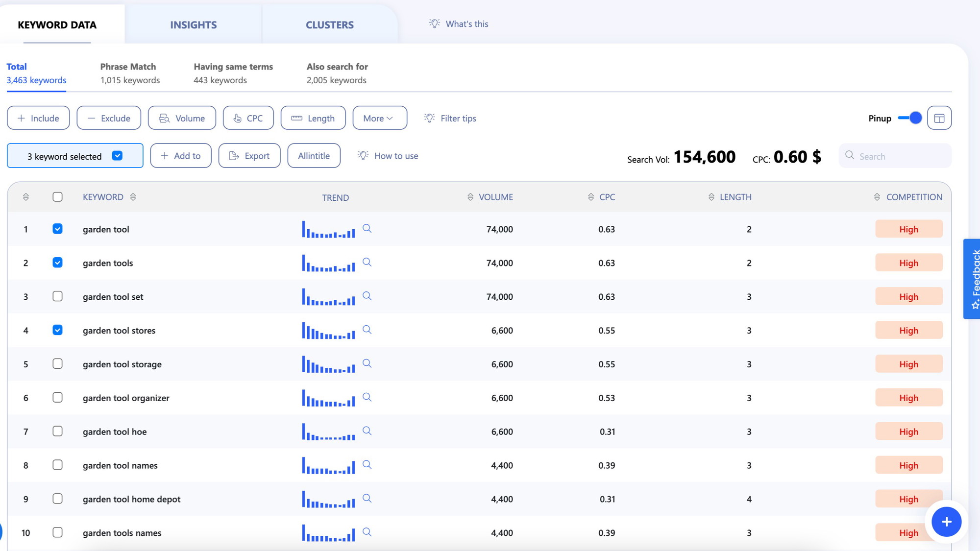980x551 pixels.
Task: Open trend magnifier for garden tool organizer
Action: [367, 397]
